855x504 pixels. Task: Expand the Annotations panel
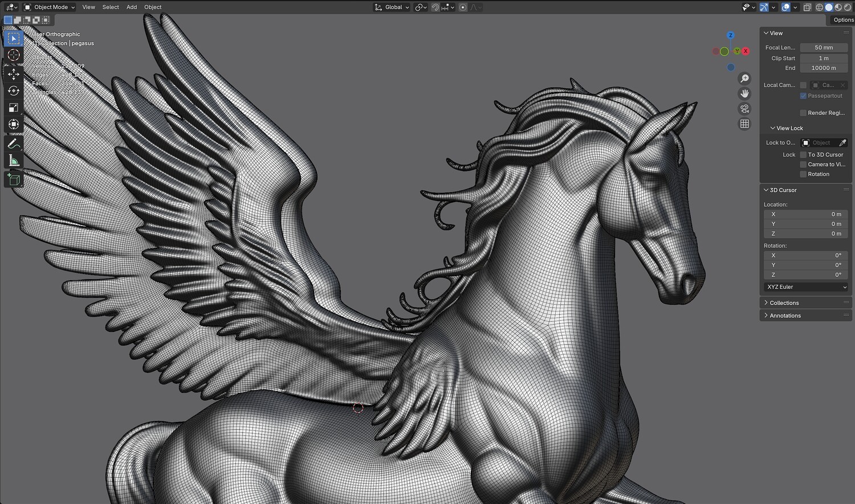coord(766,315)
